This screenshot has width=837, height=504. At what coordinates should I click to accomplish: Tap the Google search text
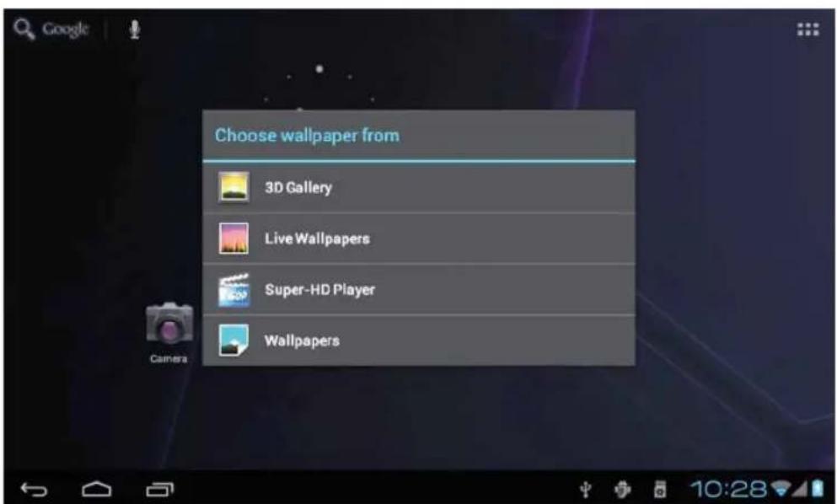coord(65,29)
